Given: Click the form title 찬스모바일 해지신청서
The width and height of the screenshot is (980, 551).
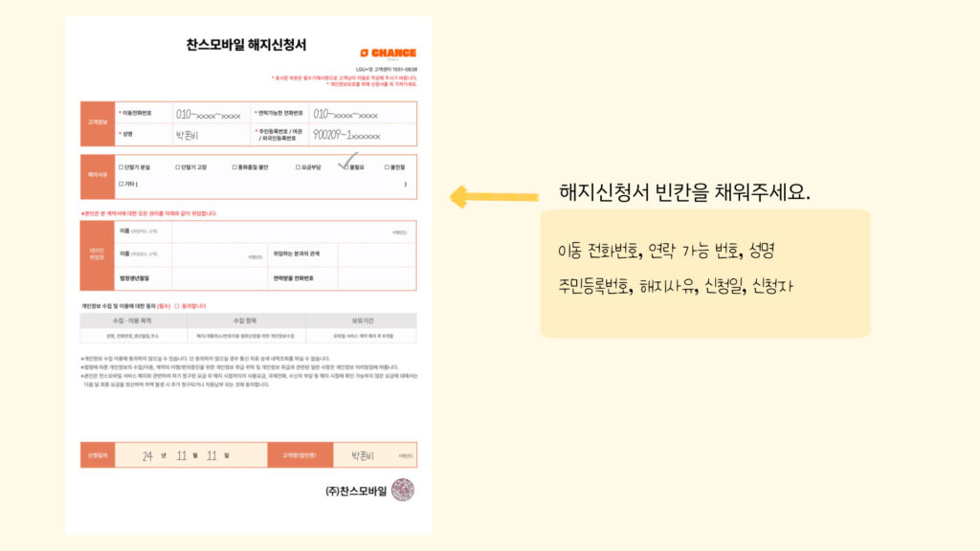Looking at the screenshot, I should [x=246, y=45].
